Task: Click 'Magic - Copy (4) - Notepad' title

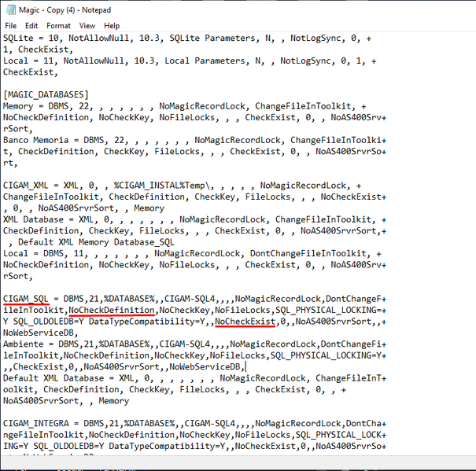Action: point(65,10)
